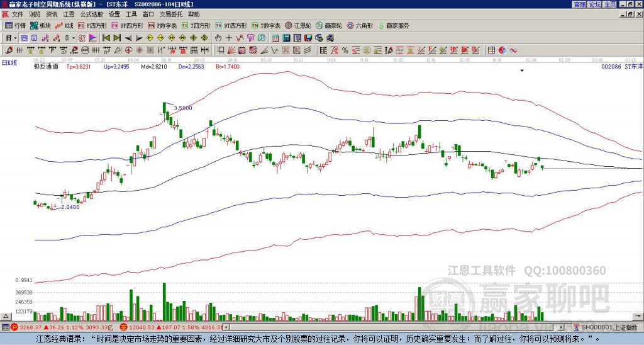Click the colored grid table icon
This screenshot has height=345, width=644.
(x=491, y=50)
